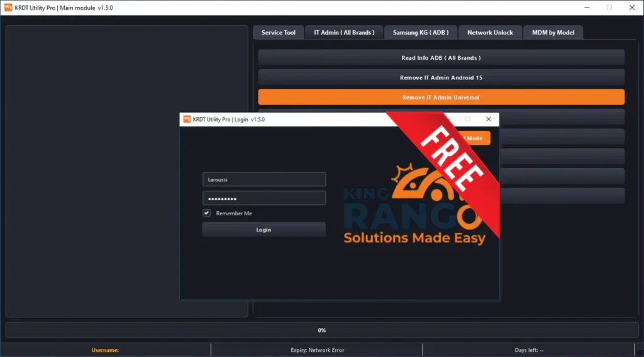
Task: Open the Service Tool tab
Action: click(278, 33)
